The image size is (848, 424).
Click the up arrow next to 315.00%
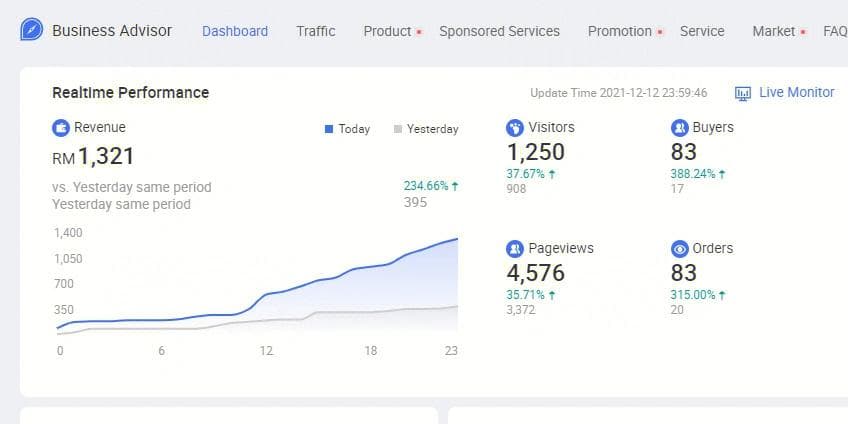click(x=722, y=295)
